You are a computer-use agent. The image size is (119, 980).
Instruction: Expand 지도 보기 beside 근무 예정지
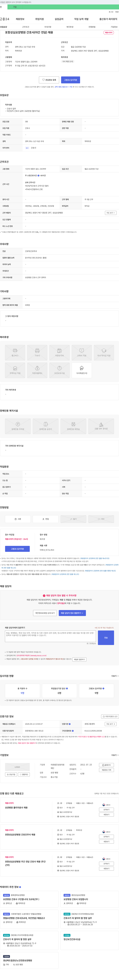(111, 213)
